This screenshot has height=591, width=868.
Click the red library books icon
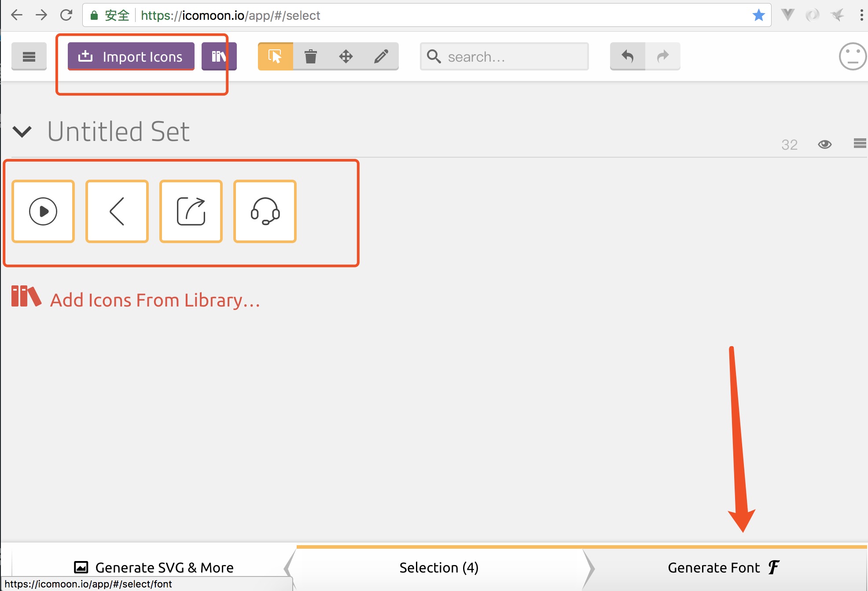pos(26,296)
